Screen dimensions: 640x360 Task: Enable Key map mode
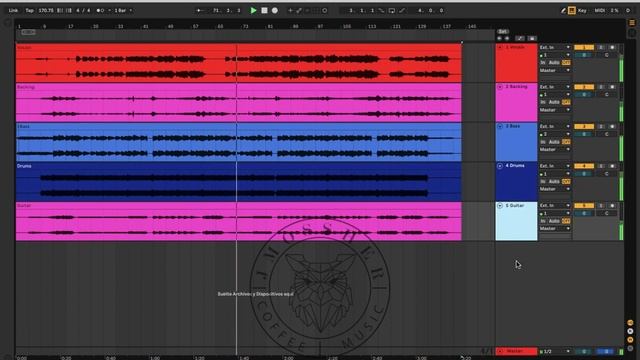click(x=582, y=11)
